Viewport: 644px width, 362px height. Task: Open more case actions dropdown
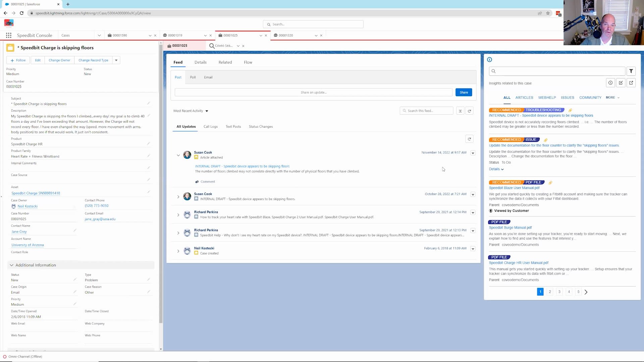pyautogui.click(x=116, y=60)
